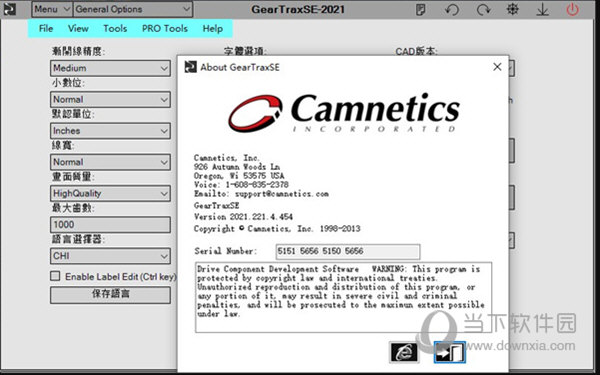Image resolution: width=600 pixels, height=375 pixels.
Task: Open the View menu
Action: (x=78, y=29)
